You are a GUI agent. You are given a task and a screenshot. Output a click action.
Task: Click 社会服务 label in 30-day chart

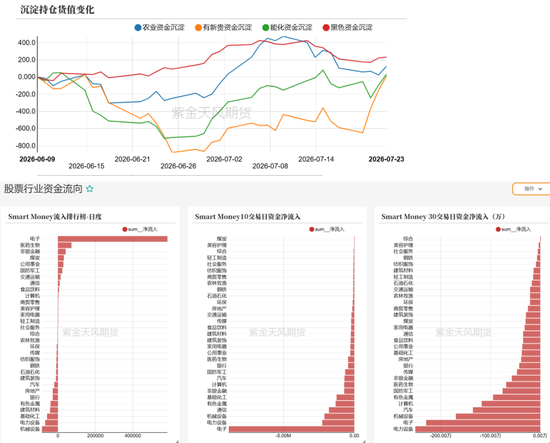pyautogui.click(x=403, y=251)
